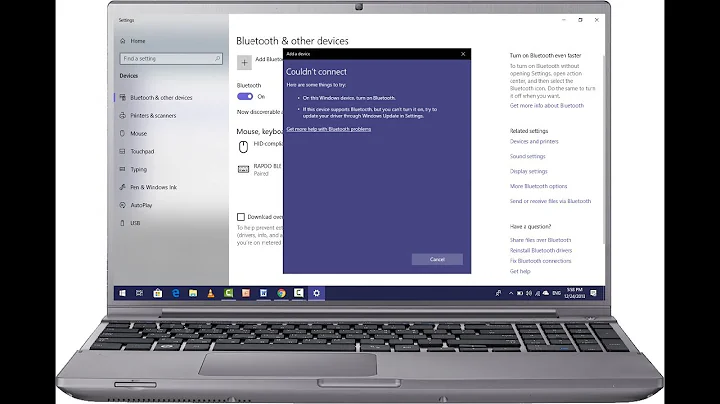The height and width of the screenshot is (404, 720).
Task: Launch VLC media player from taskbar
Action: [211, 293]
